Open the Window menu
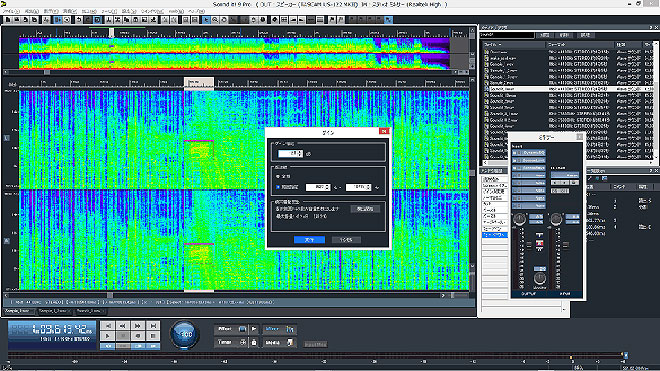 152,11
